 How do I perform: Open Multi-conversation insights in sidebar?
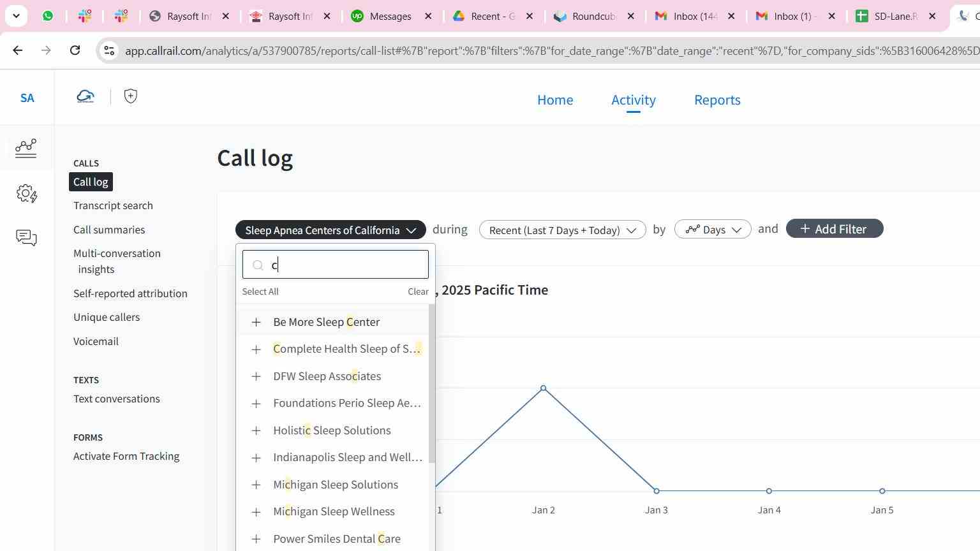point(117,261)
